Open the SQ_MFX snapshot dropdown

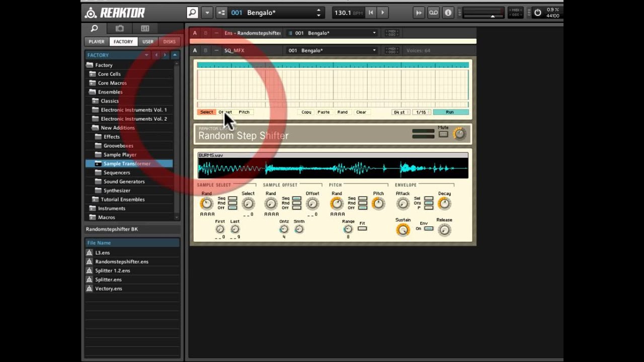(x=374, y=50)
